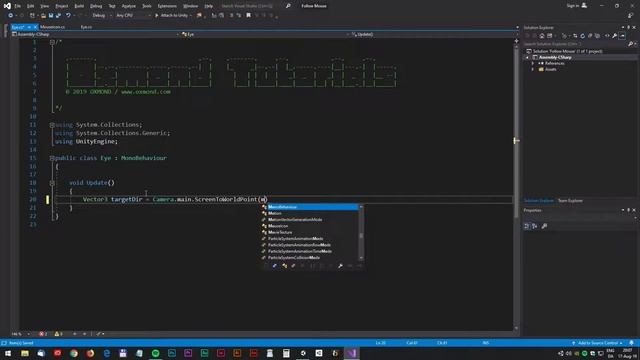
Task: Click the IntelliSense list scrollbar thumb
Action: tap(361, 236)
